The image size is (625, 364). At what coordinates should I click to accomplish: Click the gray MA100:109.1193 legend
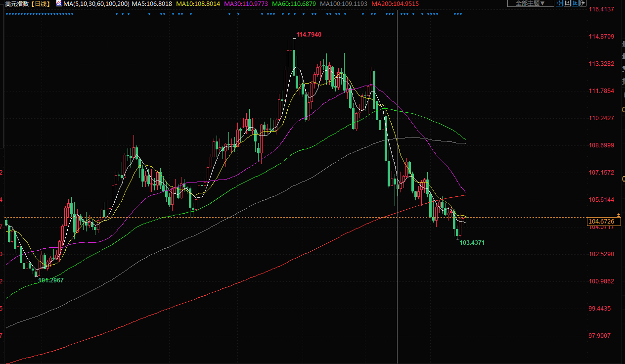pos(344,3)
